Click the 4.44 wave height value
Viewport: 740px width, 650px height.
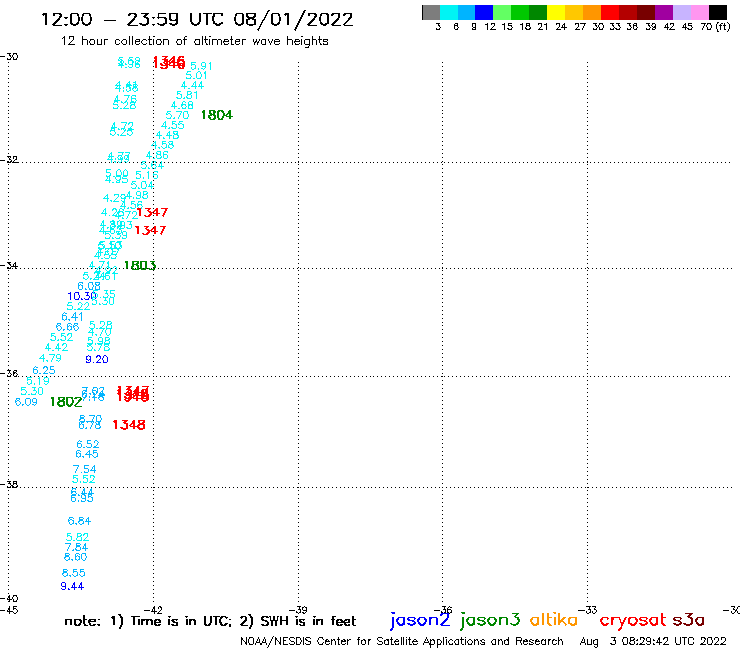click(193, 85)
